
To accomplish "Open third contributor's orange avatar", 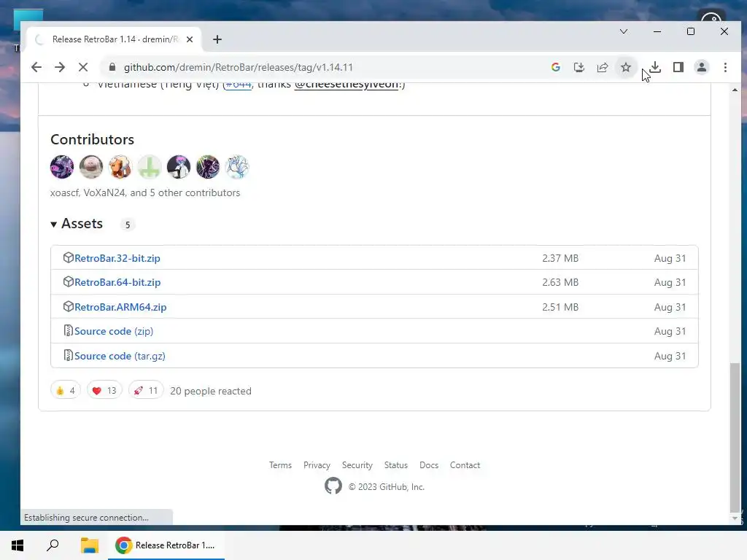I will click(120, 167).
